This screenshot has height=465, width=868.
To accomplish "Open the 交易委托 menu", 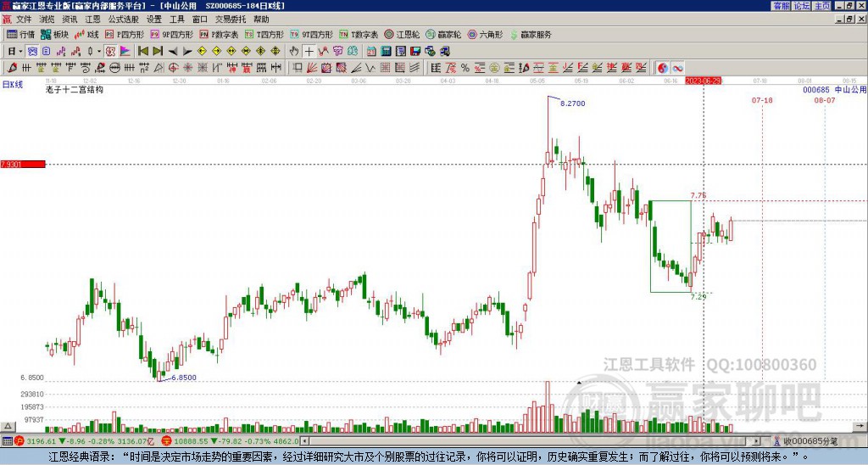I will pos(231,20).
